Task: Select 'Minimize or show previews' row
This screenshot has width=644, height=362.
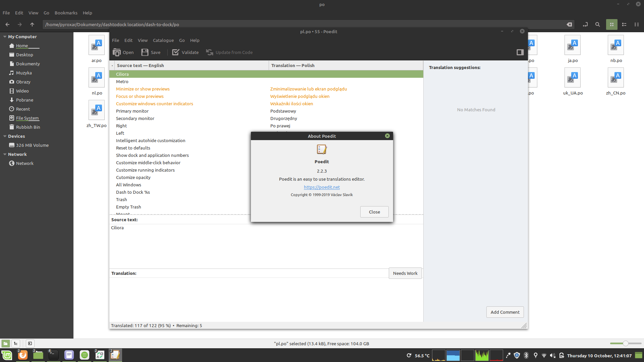Action: [x=266, y=89]
